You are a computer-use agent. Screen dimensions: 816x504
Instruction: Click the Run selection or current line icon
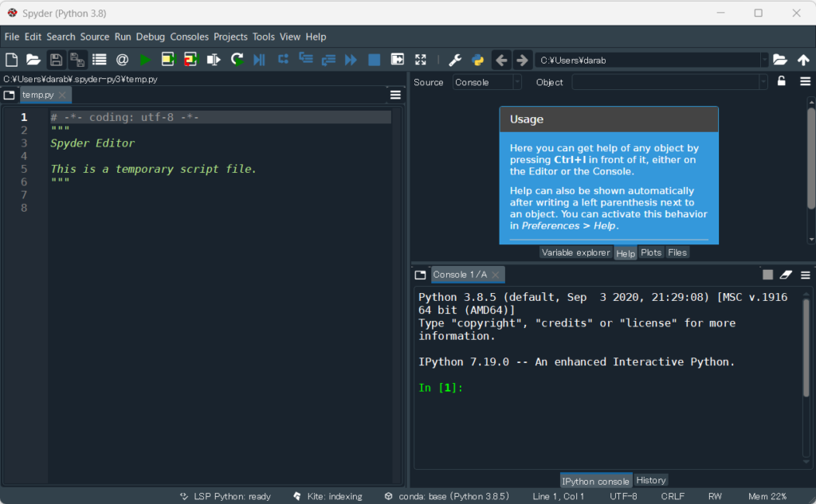[214, 60]
